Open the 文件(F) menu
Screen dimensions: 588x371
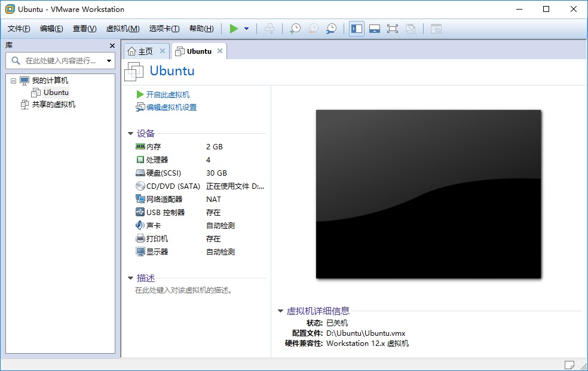19,29
